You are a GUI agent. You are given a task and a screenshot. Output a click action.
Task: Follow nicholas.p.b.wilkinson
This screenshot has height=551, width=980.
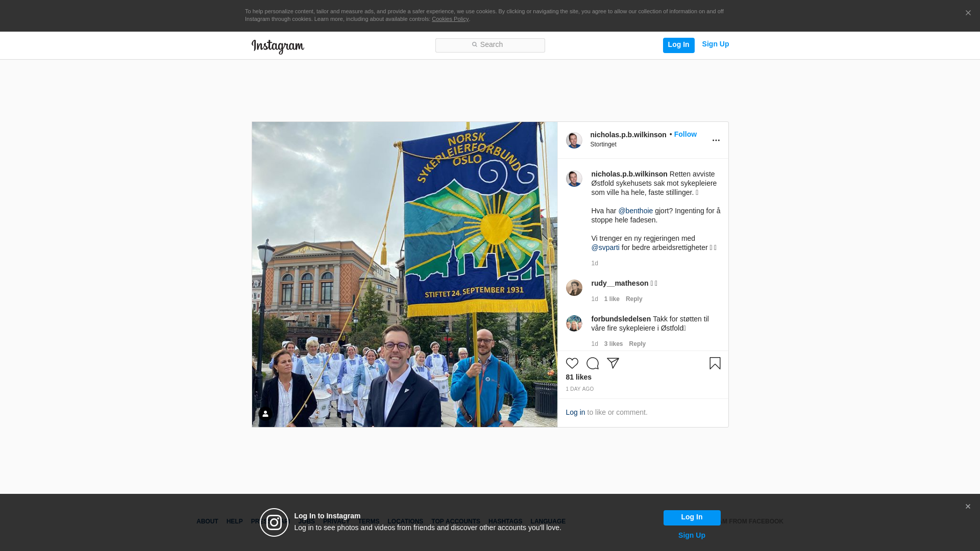tap(685, 134)
